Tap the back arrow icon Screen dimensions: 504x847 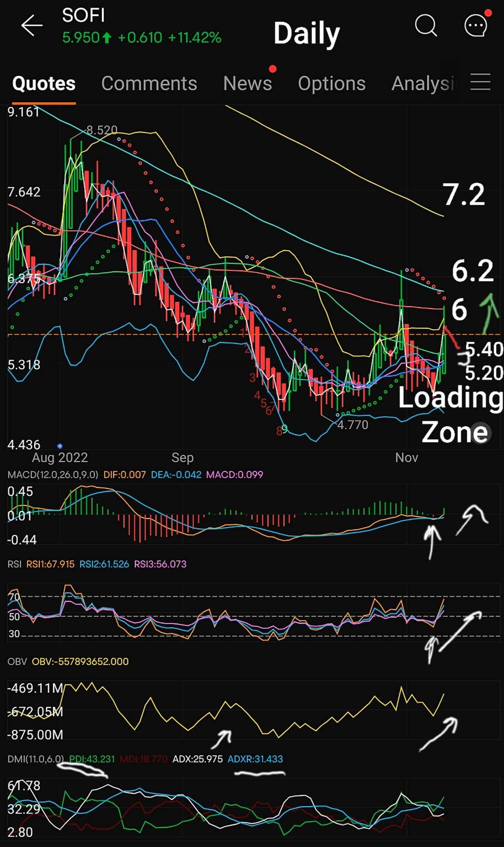coord(32,25)
